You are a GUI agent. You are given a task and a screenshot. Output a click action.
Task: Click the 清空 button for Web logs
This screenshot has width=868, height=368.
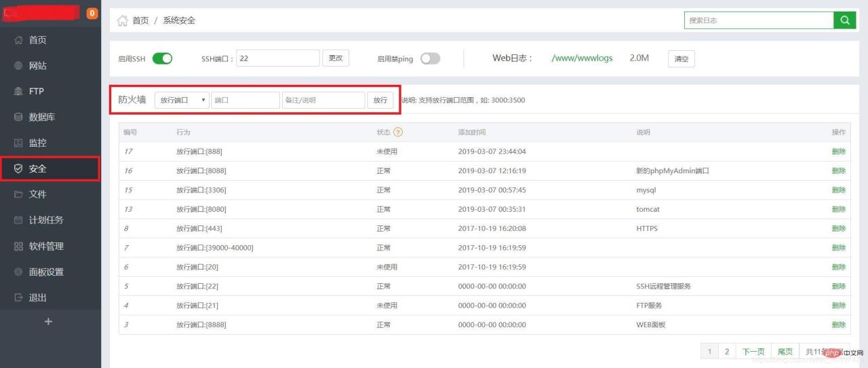pyautogui.click(x=681, y=59)
